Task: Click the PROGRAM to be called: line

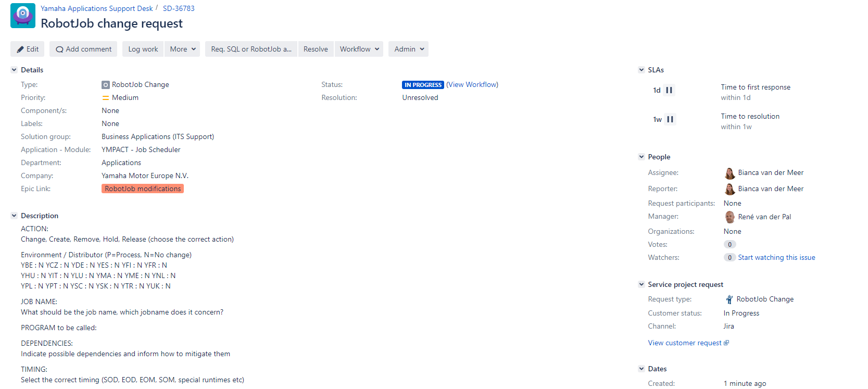Action: click(x=59, y=328)
